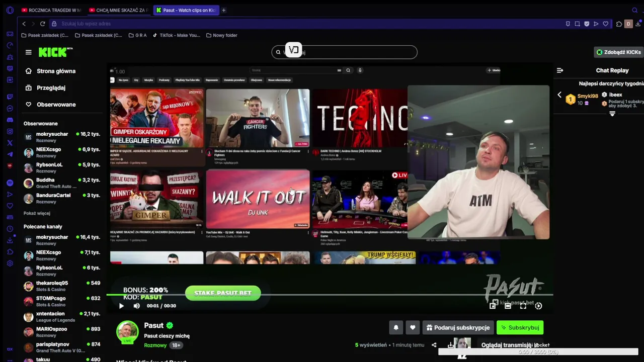Click the browser tab search magnifier

pyautogui.click(x=634, y=10)
